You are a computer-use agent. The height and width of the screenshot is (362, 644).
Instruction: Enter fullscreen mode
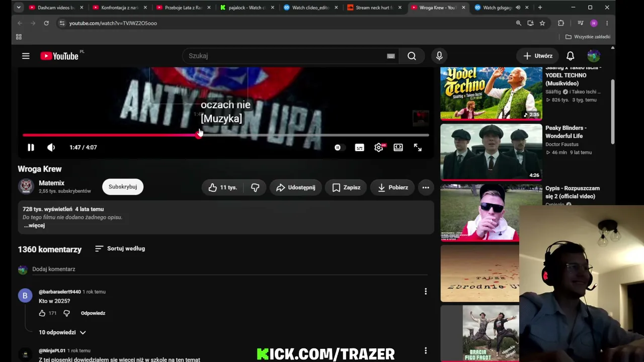click(418, 147)
